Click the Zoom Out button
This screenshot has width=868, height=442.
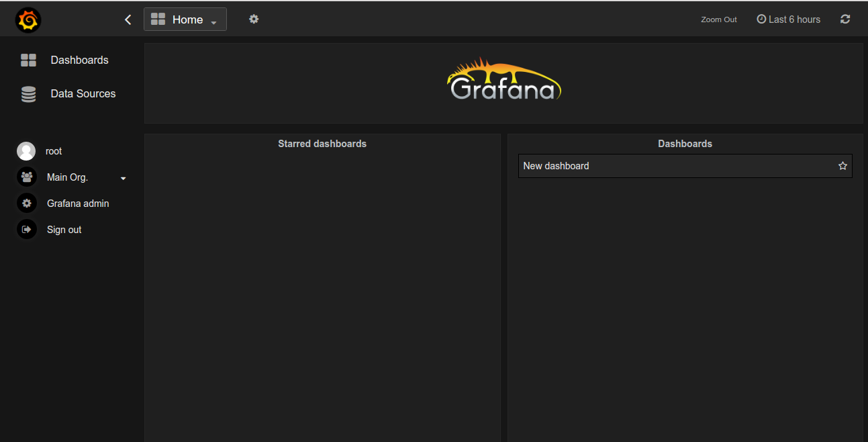pos(719,19)
